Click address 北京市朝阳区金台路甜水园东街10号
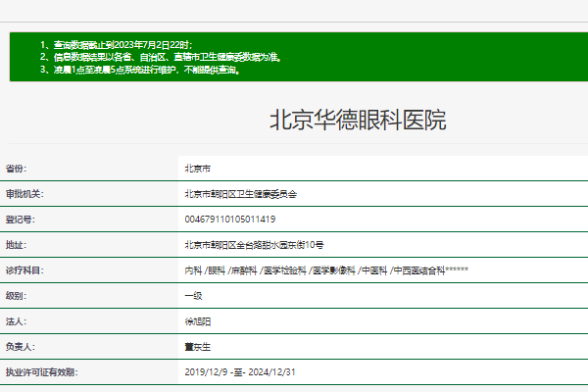Image resolution: width=588 pixels, height=392 pixels. [x=254, y=245]
